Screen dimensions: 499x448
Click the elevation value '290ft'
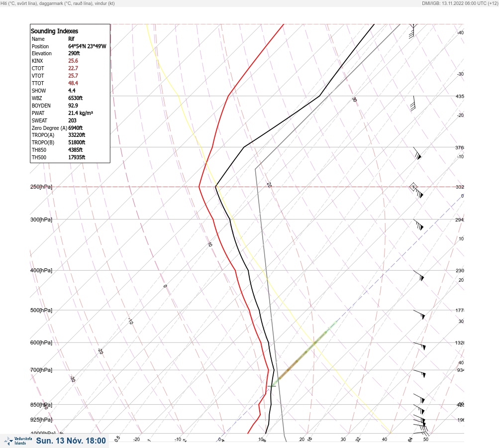(74, 53)
